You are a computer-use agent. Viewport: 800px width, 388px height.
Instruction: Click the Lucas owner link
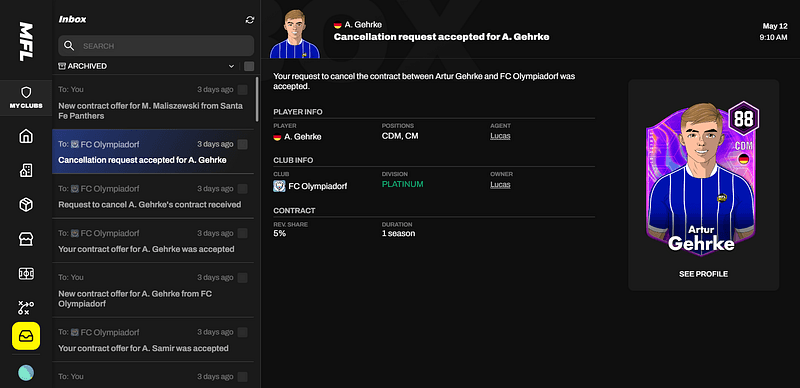500,184
